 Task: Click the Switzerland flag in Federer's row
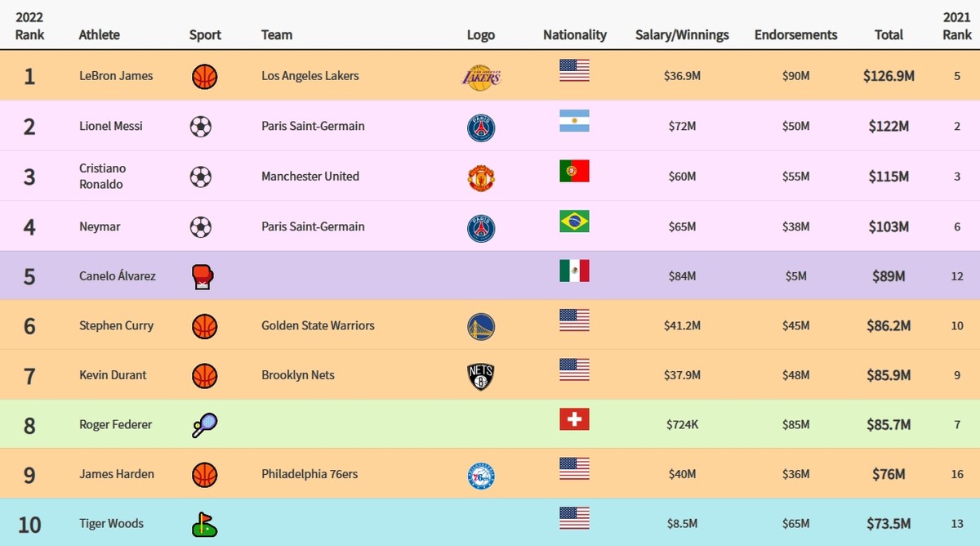tap(574, 419)
